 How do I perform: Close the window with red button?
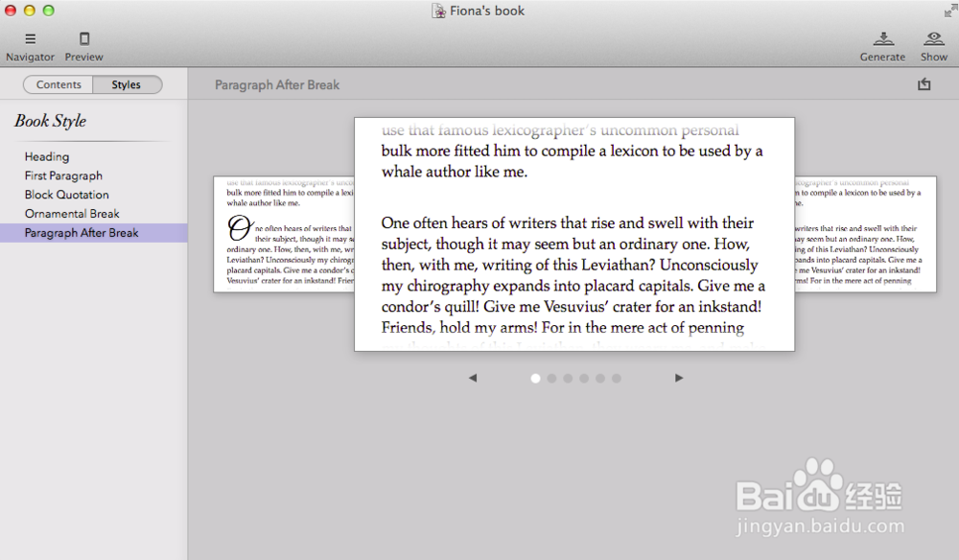click(11, 11)
